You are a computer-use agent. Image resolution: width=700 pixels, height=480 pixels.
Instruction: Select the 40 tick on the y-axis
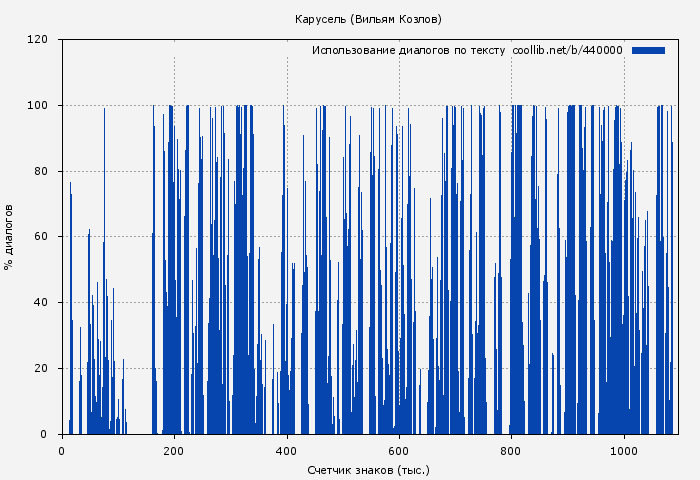41,303
